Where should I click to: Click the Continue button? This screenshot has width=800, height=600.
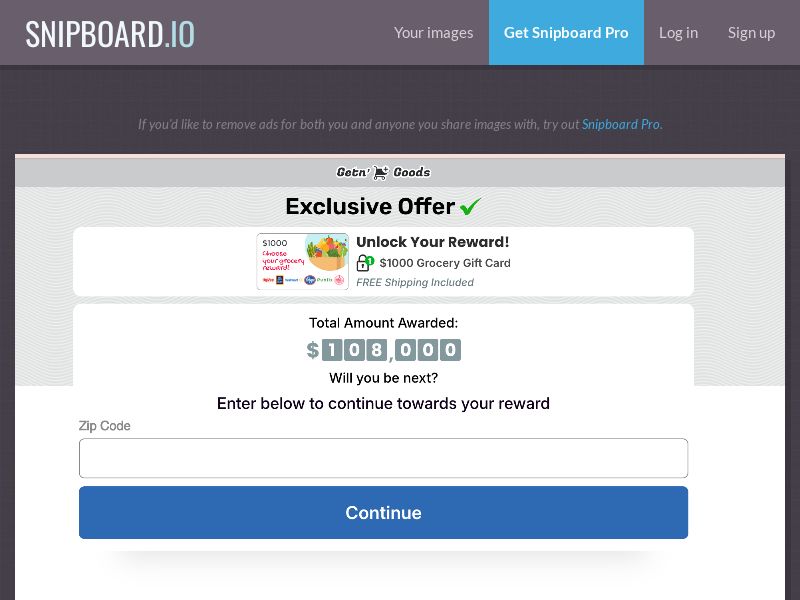(x=384, y=512)
